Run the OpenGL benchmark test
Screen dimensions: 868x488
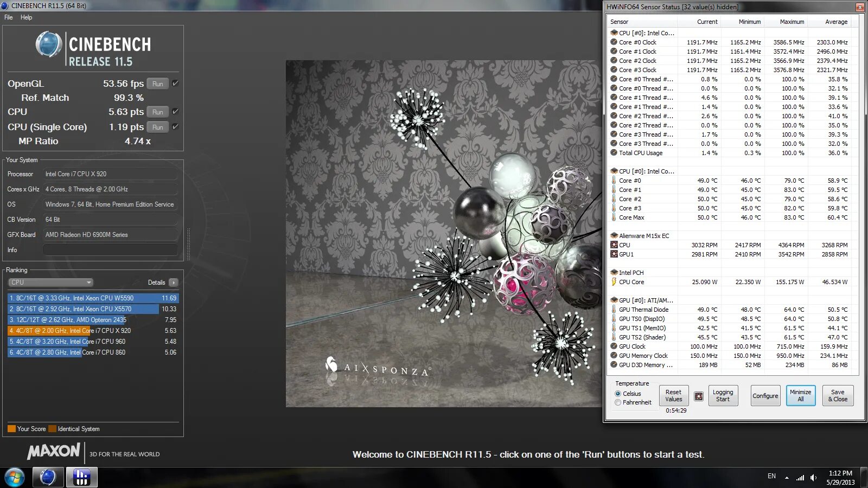pos(158,84)
